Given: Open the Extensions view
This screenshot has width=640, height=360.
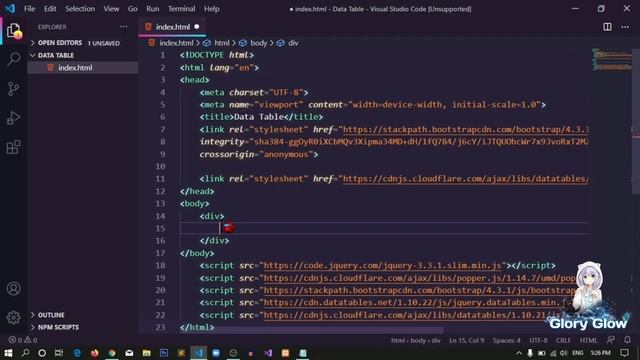Looking at the screenshot, I should click(x=13, y=147).
